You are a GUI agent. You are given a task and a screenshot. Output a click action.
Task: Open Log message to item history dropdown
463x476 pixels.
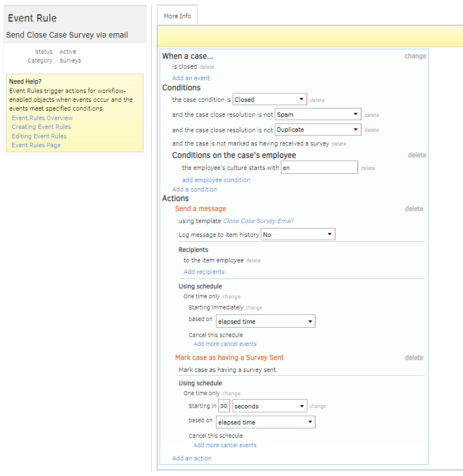click(x=297, y=235)
